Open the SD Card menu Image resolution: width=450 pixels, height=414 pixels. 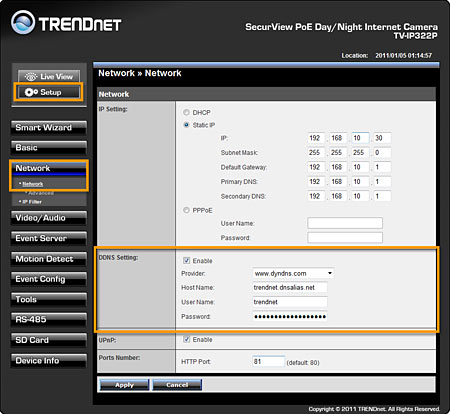49,340
